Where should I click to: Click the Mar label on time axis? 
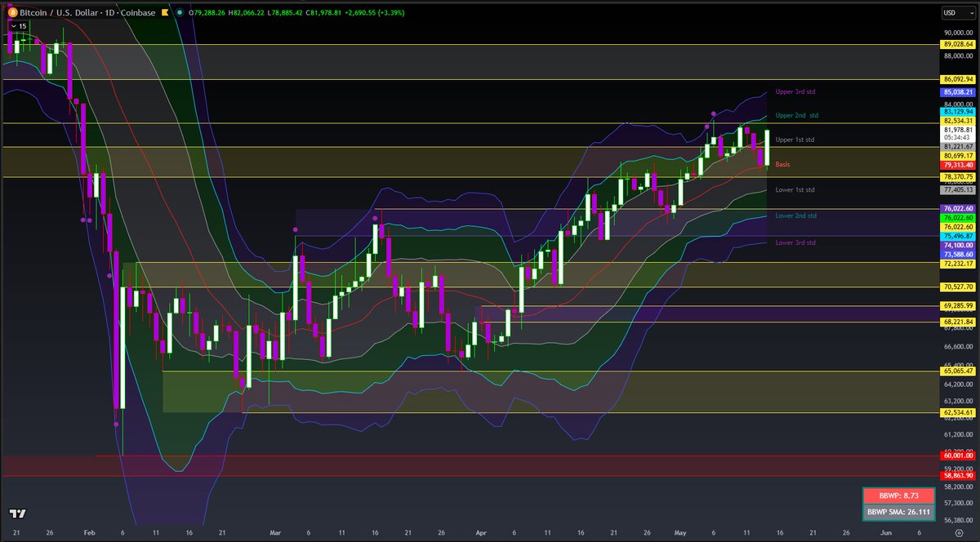[275, 531]
